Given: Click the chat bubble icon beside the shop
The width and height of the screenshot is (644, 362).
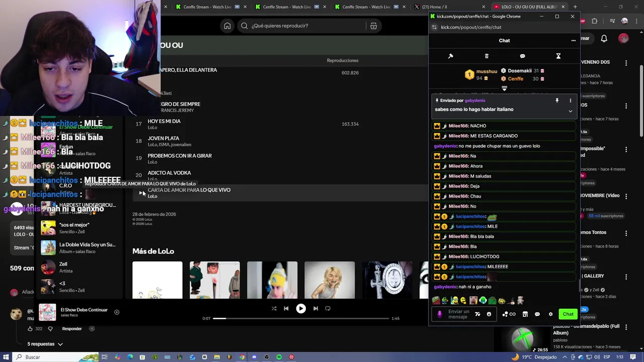Looking at the screenshot, I should click(x=537, y=314).
